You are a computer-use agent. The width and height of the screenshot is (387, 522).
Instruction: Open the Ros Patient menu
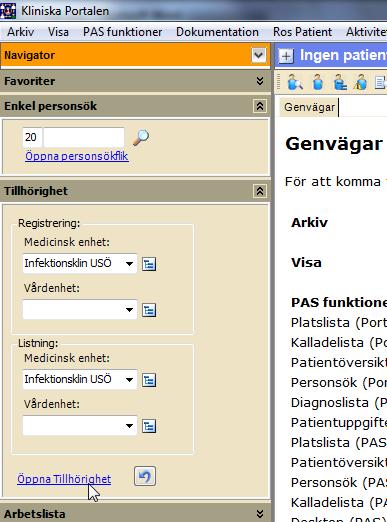point(302,32)
